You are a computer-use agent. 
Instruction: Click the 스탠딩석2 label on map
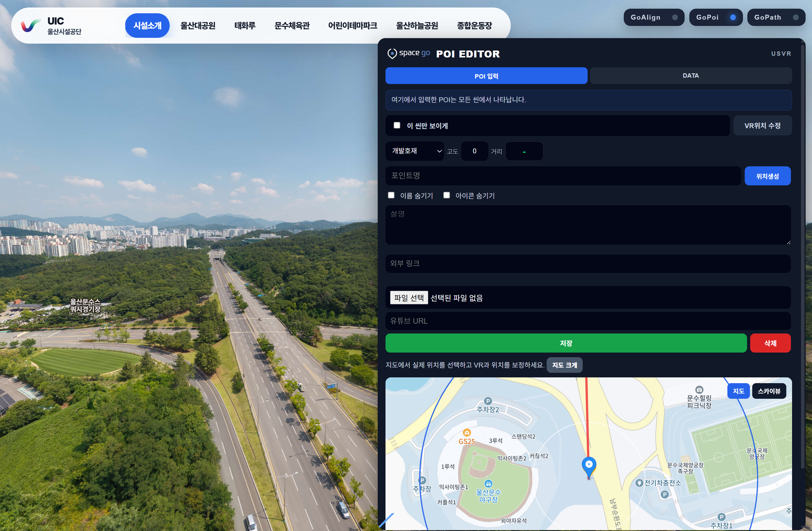(x=523, y=436)
